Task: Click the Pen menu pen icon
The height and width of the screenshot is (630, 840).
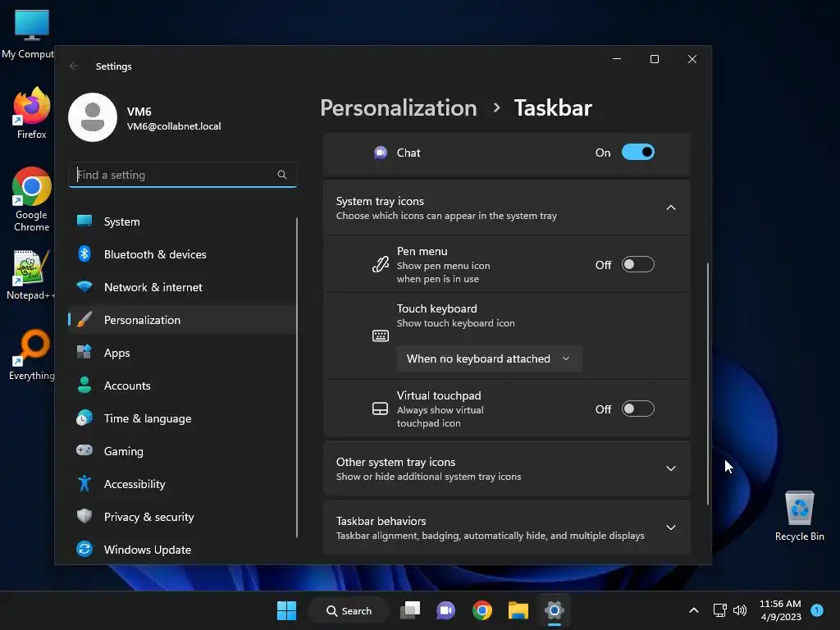Action: click(x=381, y=264)
